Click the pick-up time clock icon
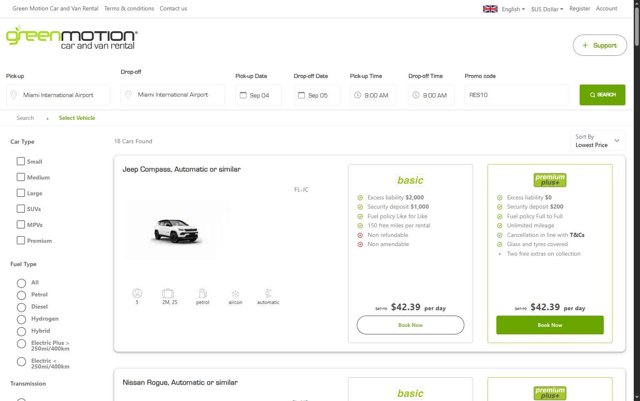 (x=357, y=95)
